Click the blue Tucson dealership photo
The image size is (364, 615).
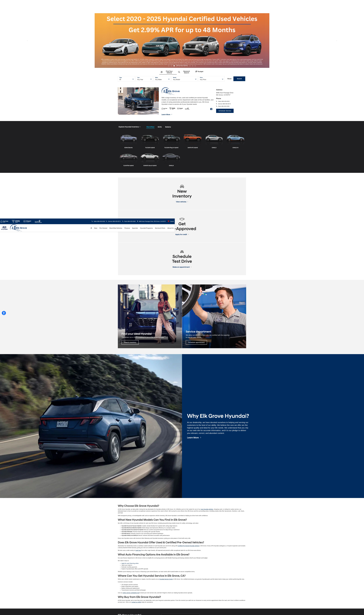[138, 101]
